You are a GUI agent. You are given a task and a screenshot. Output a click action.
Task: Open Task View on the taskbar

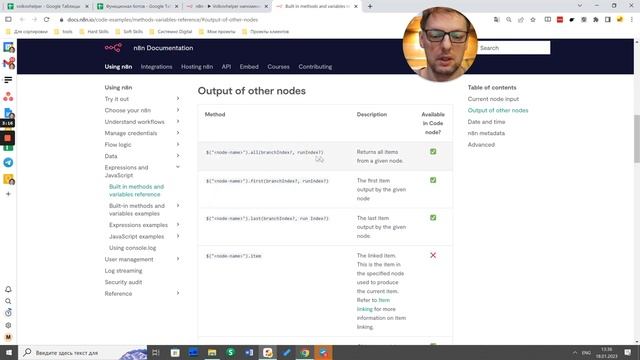coord(156,353)
